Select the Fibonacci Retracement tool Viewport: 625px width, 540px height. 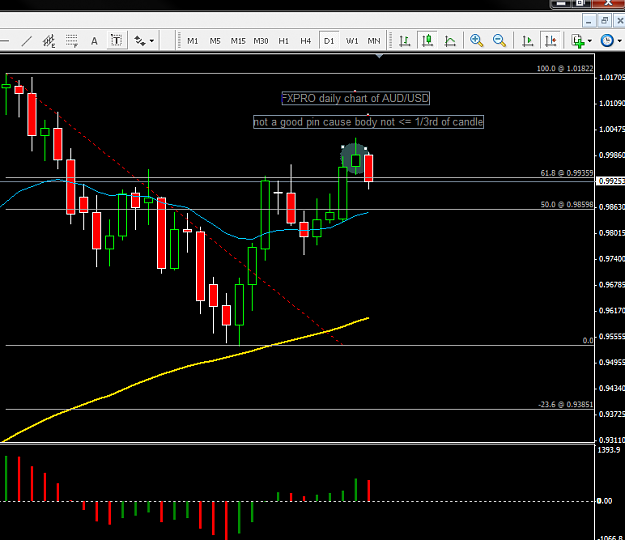[72, 41]
